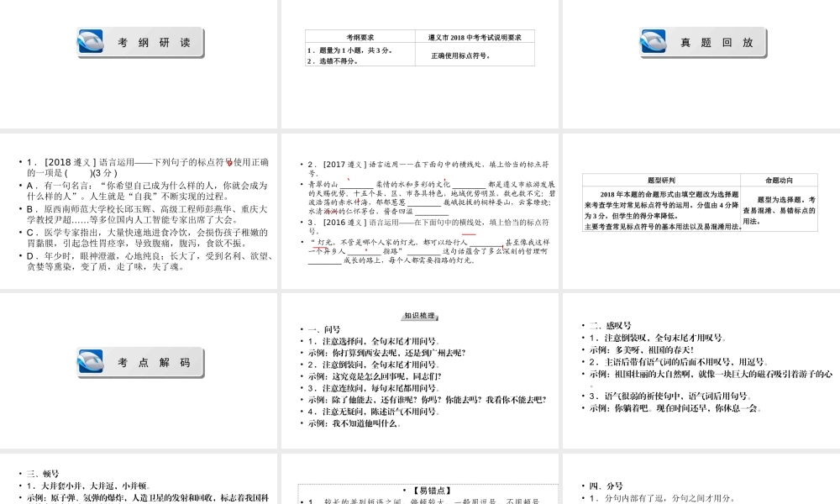Screen dimensions: 840x504
Task: Click the cell starting 题型为选择题
Action: point(779,210)
